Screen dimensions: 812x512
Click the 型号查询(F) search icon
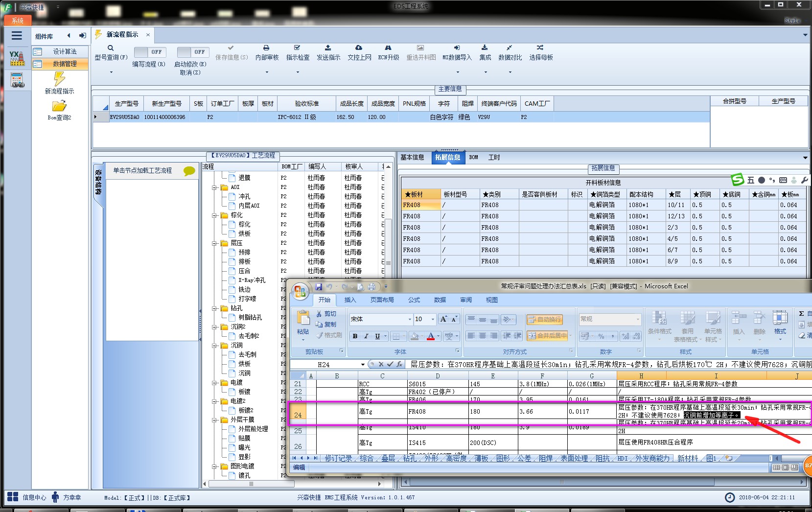(111, 48)
